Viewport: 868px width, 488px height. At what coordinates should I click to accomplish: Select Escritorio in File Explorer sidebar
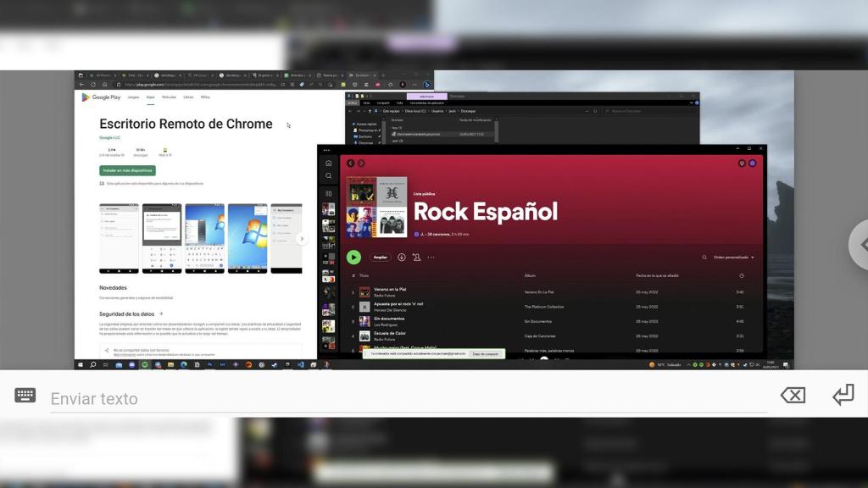365,136
